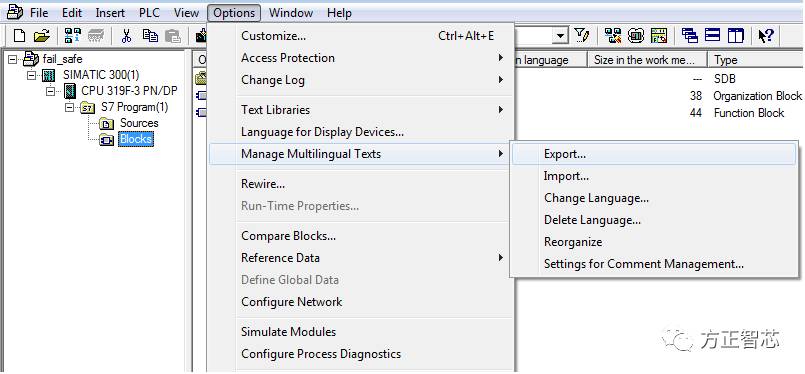Select the Sources folder in the tree

click(x=139, y=123)
